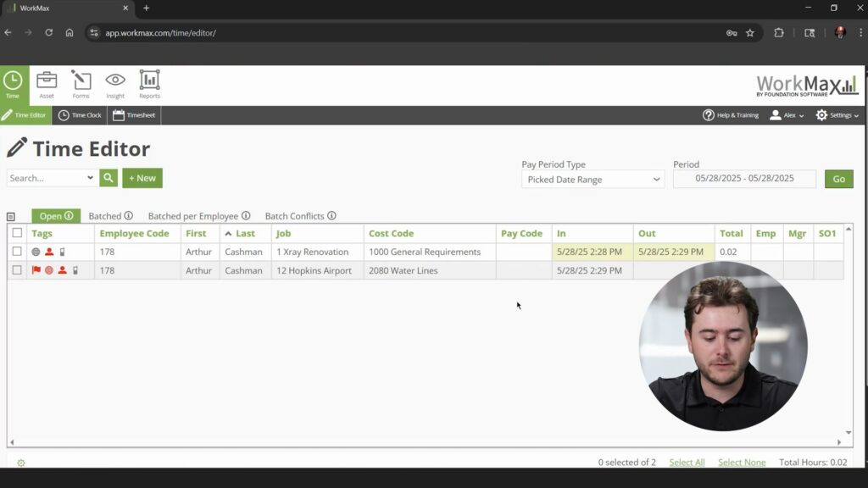The width and height of the screenshot is (868, 488).
Task: Switch to the Batched tab
Action: (x=110, y=216)
